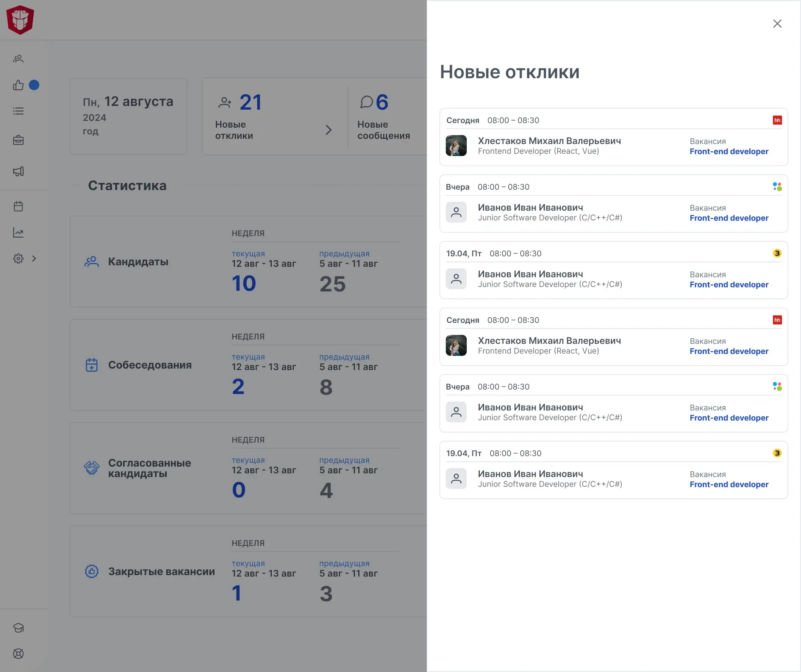Screen dimensions: 801x672
Task: Click the analytics chart sidebar icon
Action: (18, 232)
